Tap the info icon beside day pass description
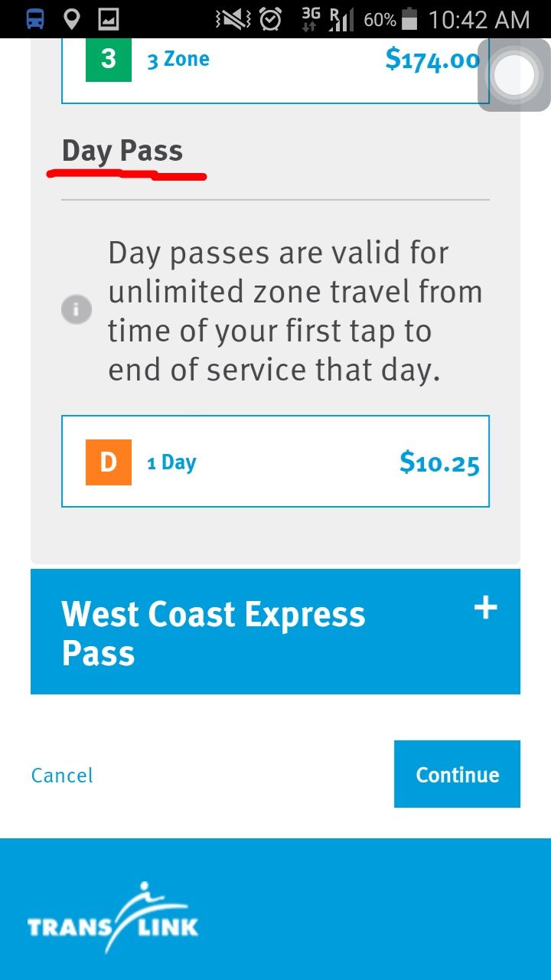 [x=77, y=310]
